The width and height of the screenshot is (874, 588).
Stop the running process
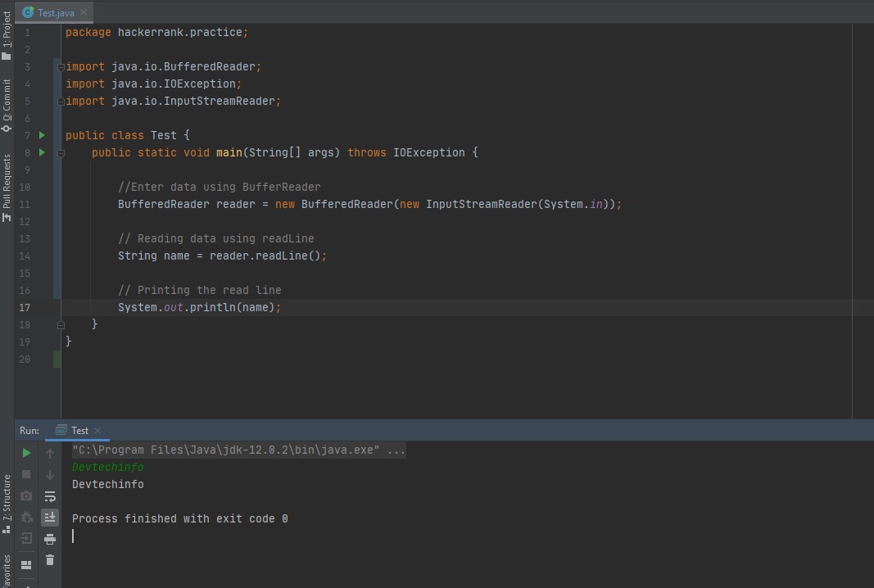(x=25, y=473)
